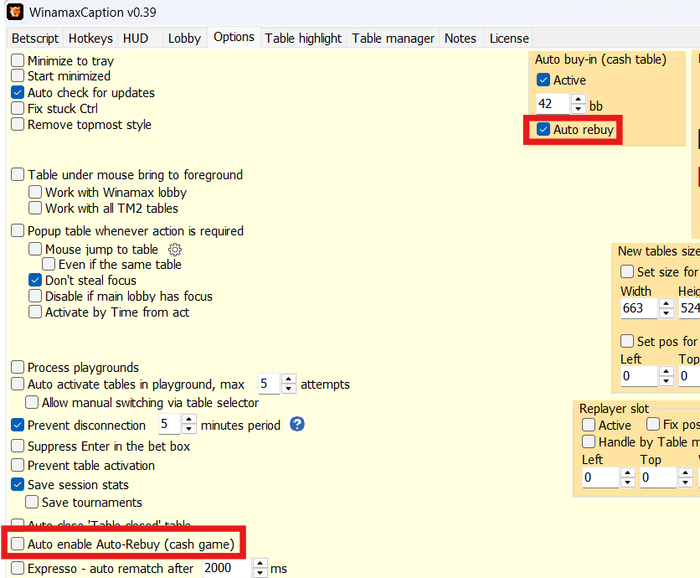The image size is (700, 578).
Task: Select the Options tab
Action: (233, 37)
